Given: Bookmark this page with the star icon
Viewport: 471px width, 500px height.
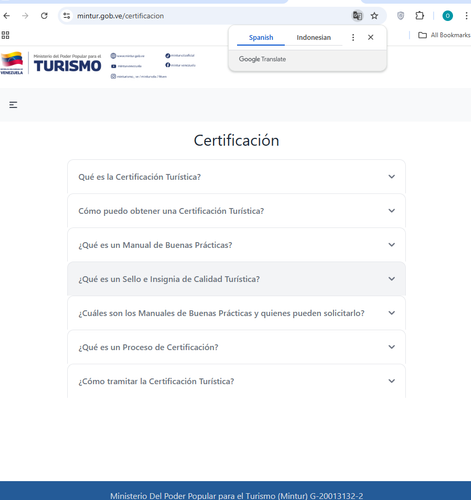Looking at the screenshot, I should coord(374,16).
